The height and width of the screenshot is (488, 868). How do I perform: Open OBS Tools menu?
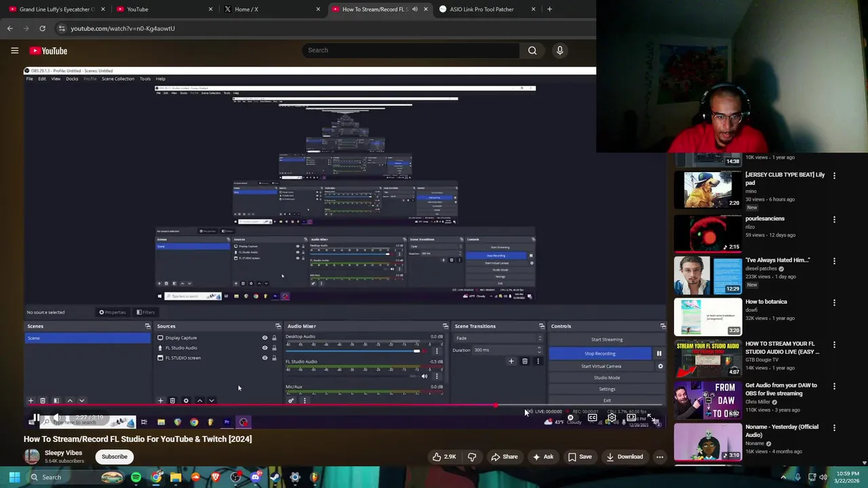coord(145,79)
